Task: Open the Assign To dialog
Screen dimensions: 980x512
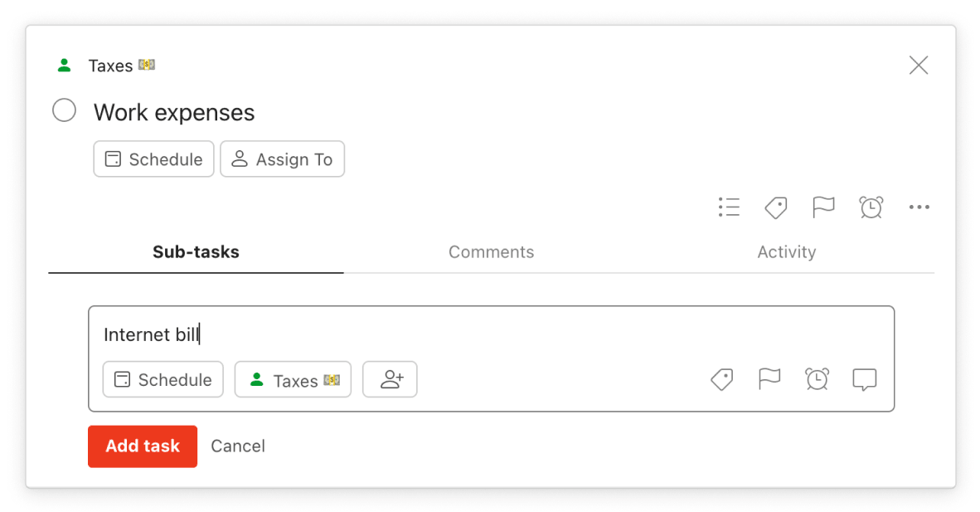Action: (283, 158)
